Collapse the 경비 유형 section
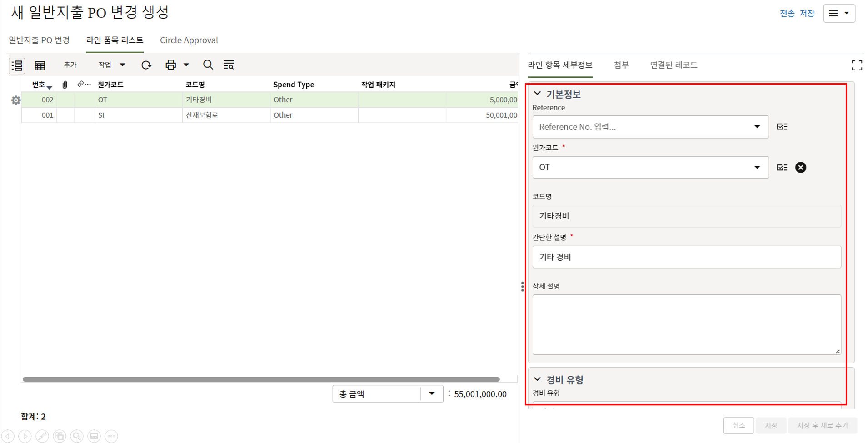 tap(538, 379)
